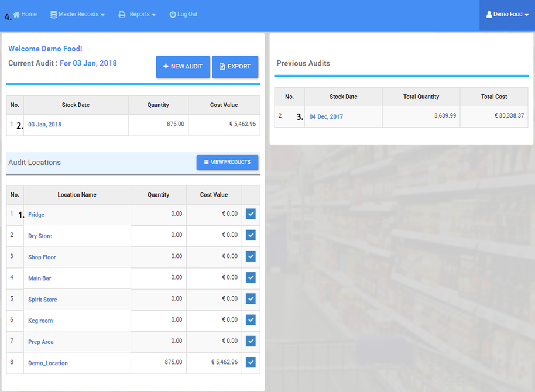The image size is (535, 392).
Task: Toggle the Main Bar location checkbox
Action: (x=251, y=277)
